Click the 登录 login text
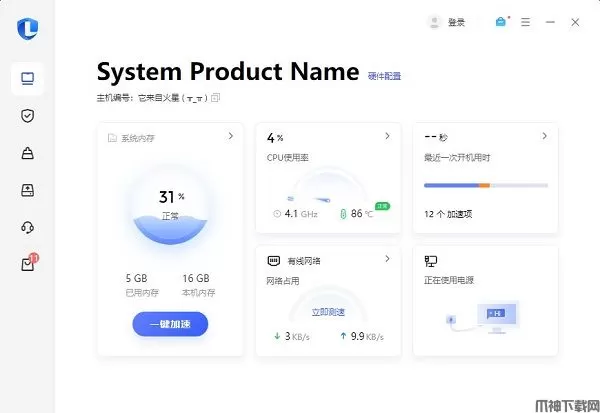600x413 pixels. [x=456, y=23]
